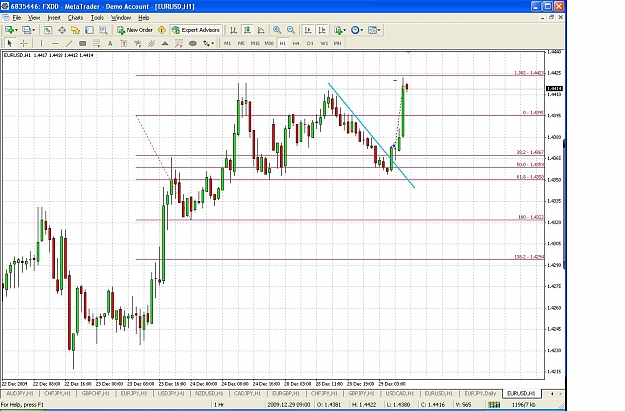Viewport: 625px width, 411px height.
Task: Select the Rectangle shape tool
Action: point(83,43)
